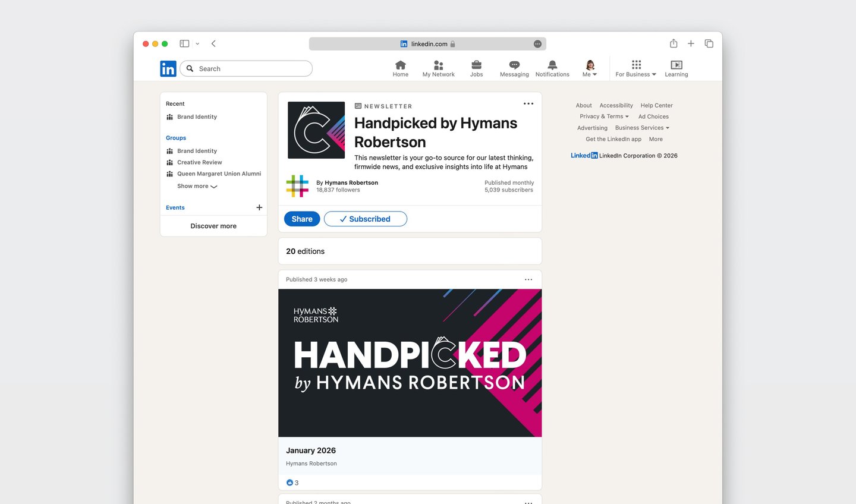Click the Ad Choices footer link

[x=653, y=116]
